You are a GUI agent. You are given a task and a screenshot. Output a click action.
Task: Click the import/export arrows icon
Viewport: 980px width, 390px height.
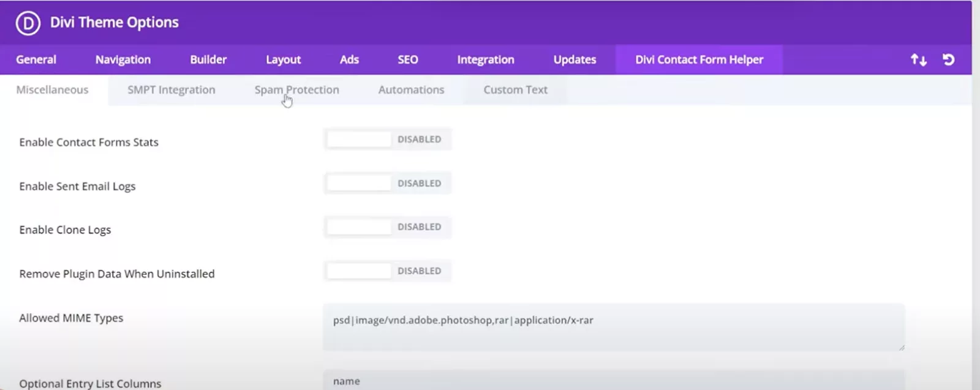918,59
